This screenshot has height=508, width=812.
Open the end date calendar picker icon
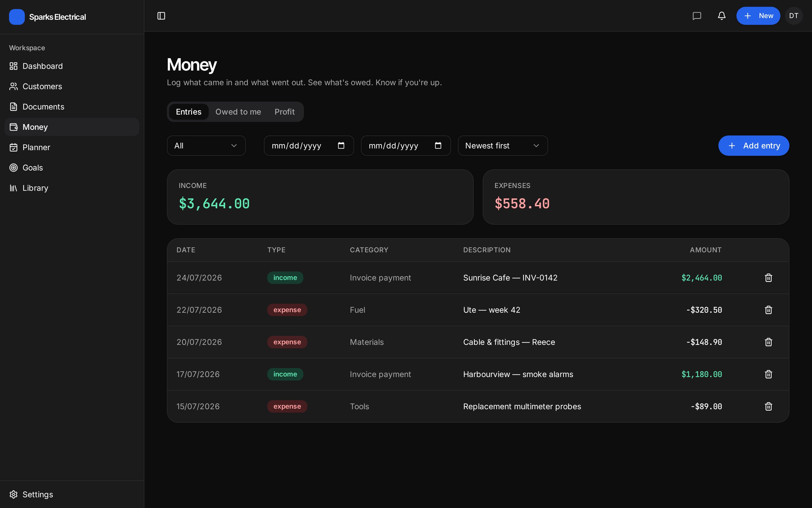pos(438,145)
